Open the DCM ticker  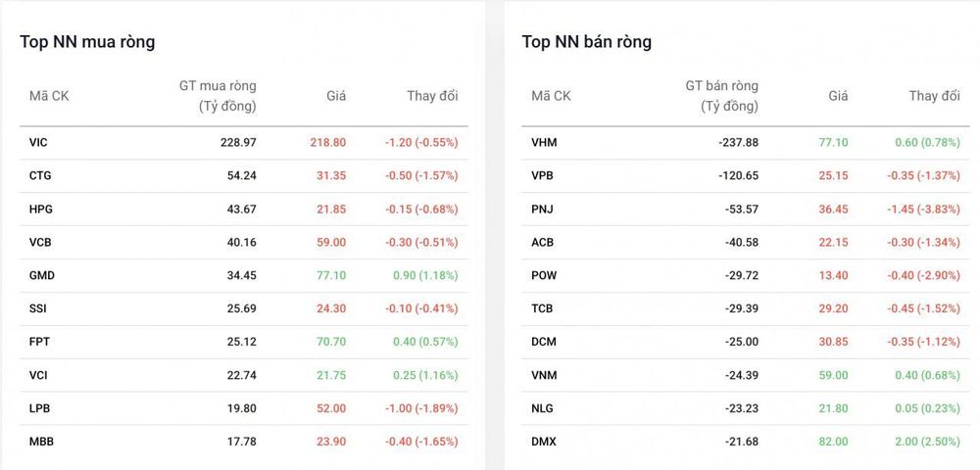click(x=543, y=342)
